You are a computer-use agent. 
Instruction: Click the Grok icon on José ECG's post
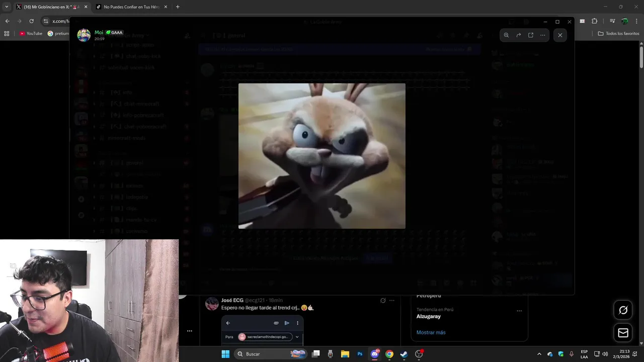pos(383,301)
